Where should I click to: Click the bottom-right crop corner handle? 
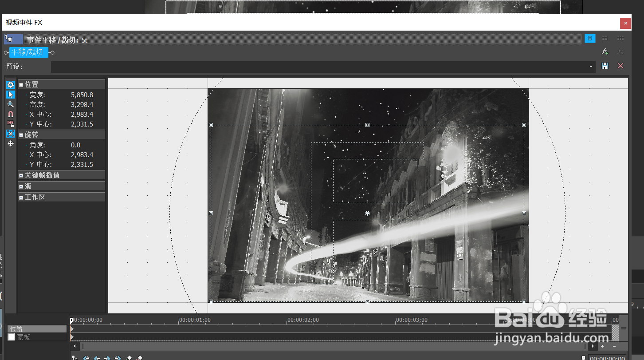click(x=524, y=301)
